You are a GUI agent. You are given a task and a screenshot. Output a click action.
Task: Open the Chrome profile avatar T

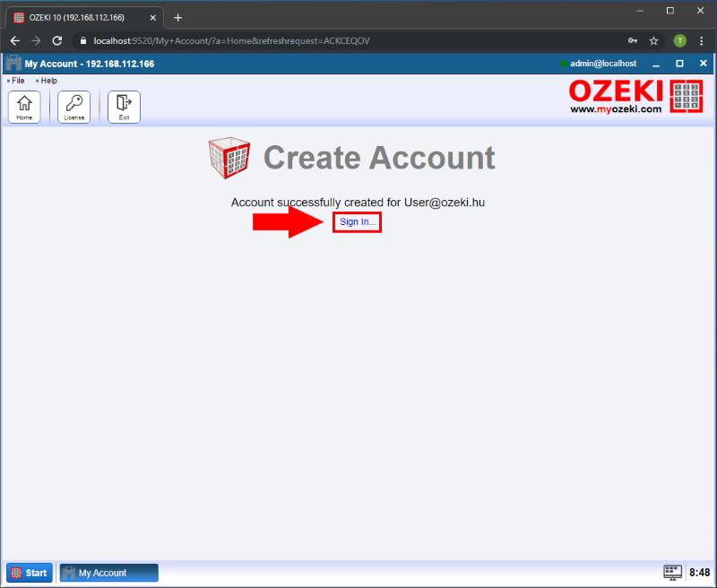click(x=680, y=41)
